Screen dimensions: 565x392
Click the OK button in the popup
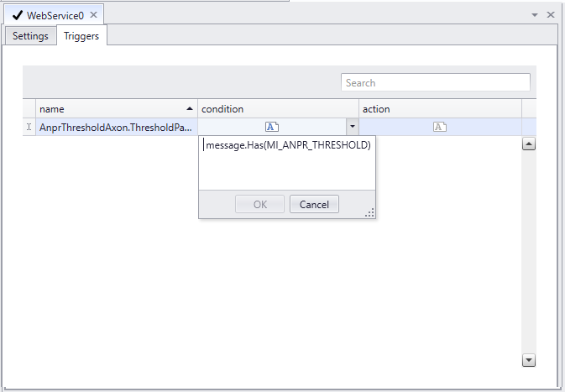click(259, 204)
